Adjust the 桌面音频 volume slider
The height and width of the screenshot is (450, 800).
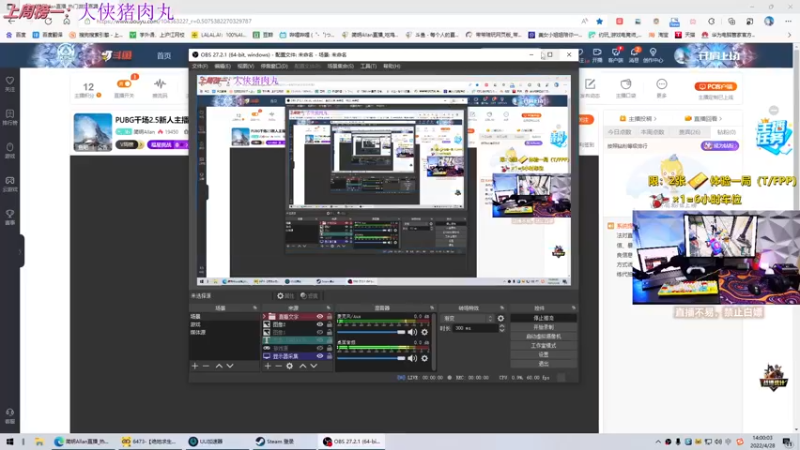[371, 358]
